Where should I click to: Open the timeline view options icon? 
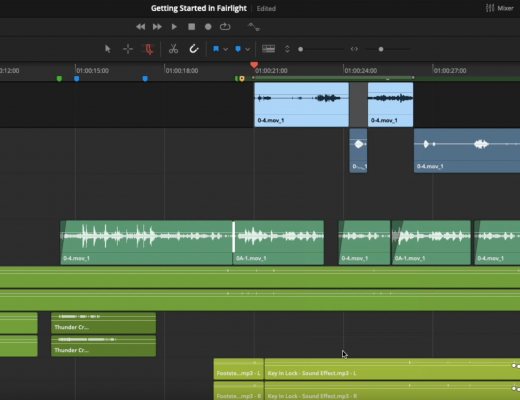pos(268,49)
